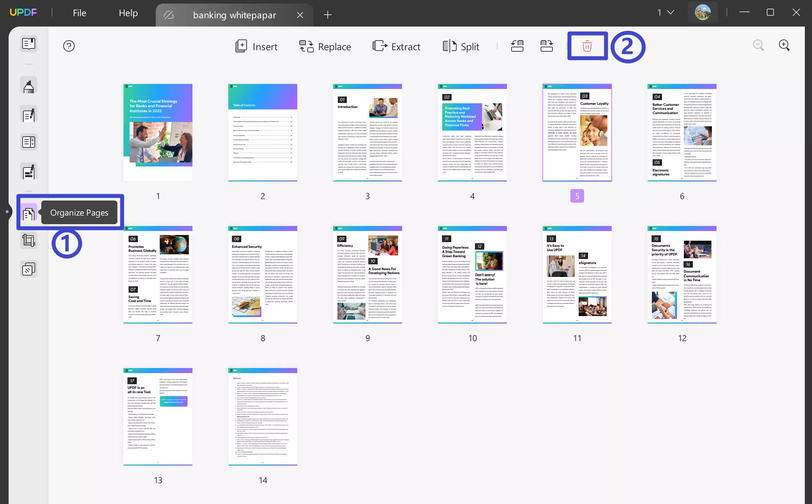The image size is (812, 504).
Task: Open the user profile avatar
Action: tap(703, 13)
